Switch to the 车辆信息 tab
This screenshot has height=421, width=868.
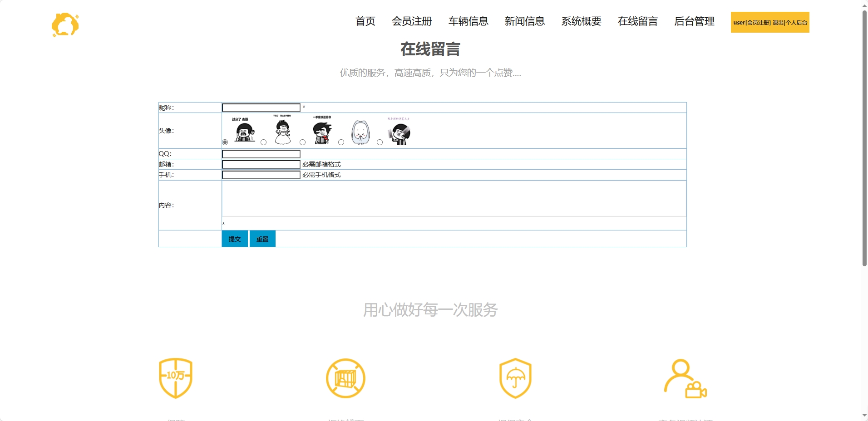[x=468, y=21]
